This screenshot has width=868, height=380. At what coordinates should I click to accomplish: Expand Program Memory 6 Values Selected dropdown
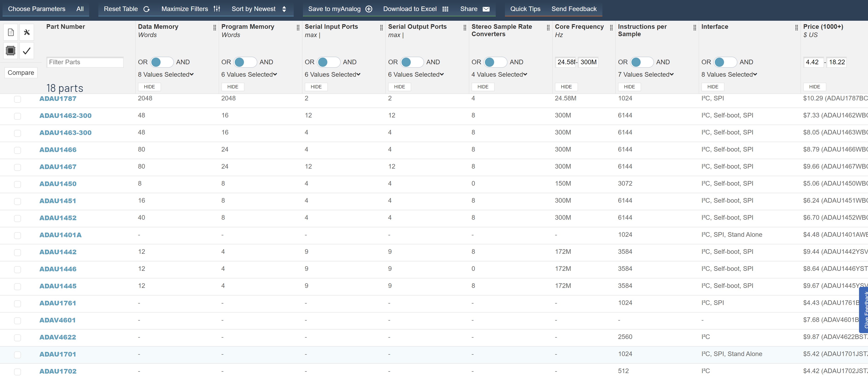[249, 74]
